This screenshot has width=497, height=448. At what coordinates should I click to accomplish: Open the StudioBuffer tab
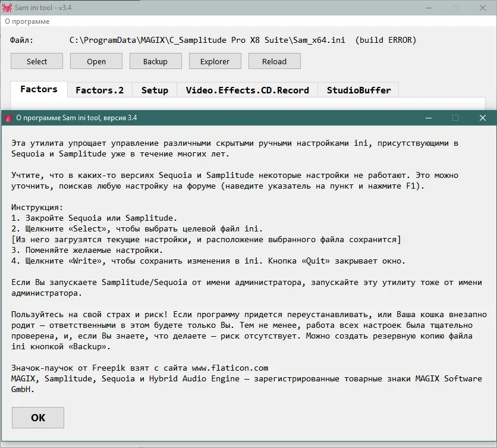coord(358,90)
